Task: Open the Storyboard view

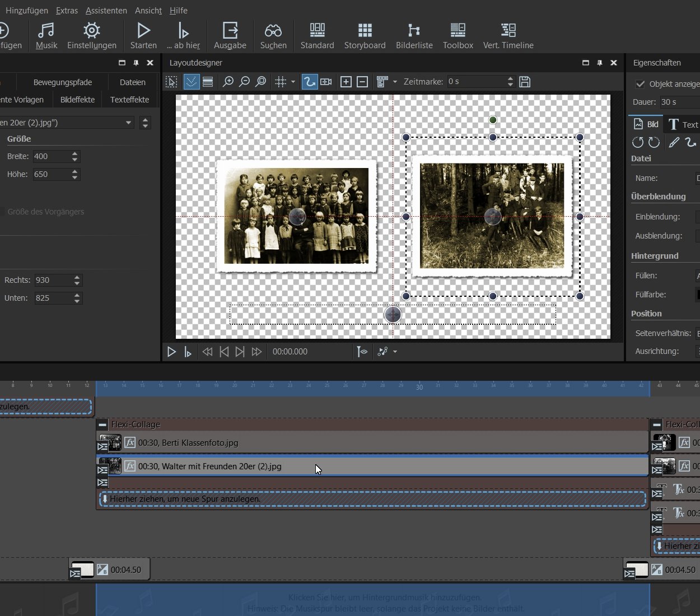Action: click(x=365, y=36)
